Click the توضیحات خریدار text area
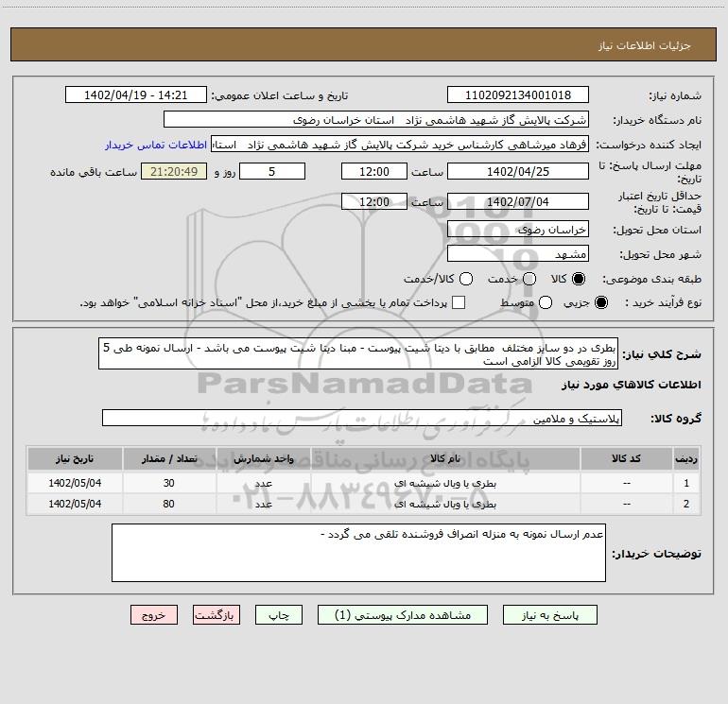 pyautogui.click(x=358, y=553)
